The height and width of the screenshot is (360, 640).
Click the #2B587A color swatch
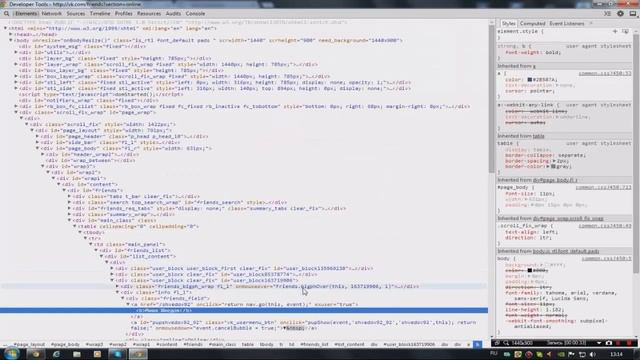coord(529,80)
